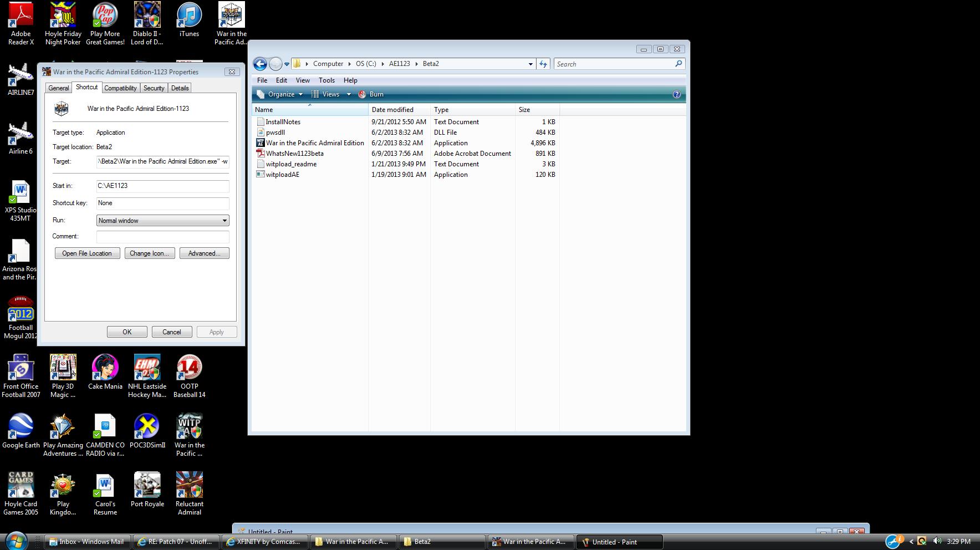Switch to the Security tab
The height and width of the screenshot is (550, 980).
[x=154, y=88]
